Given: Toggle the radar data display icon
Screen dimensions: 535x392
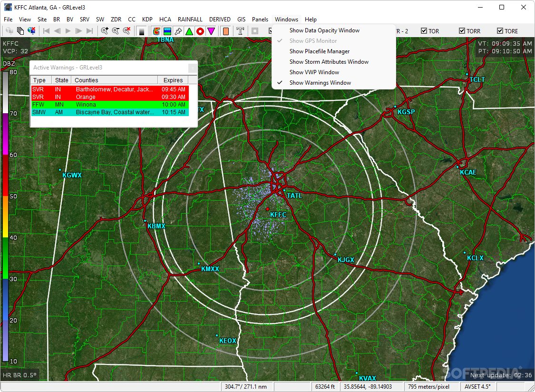Looking at the screenshot, I should (156, 31).
